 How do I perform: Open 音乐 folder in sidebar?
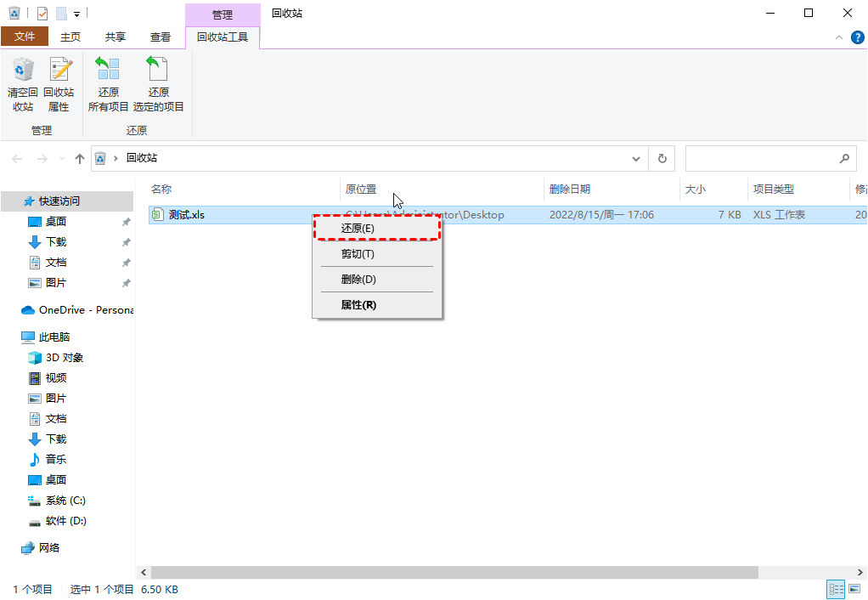(55, 459)
